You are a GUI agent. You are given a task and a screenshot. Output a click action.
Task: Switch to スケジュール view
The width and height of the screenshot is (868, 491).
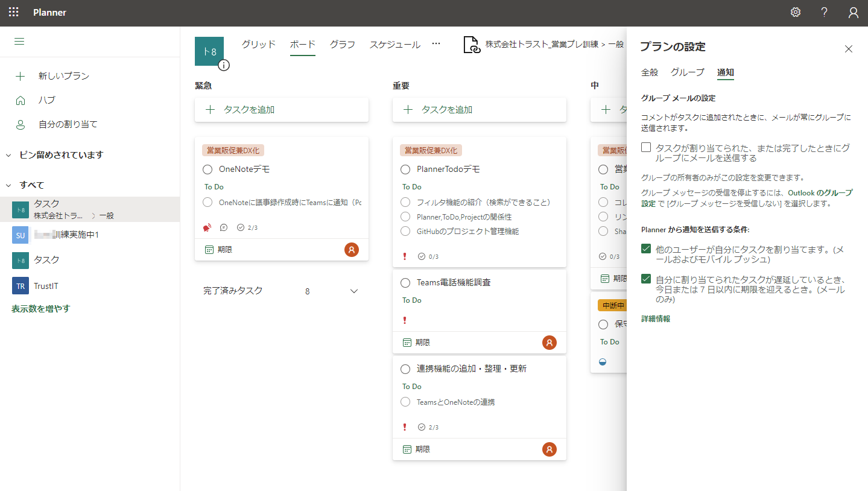tap(395, 44)
